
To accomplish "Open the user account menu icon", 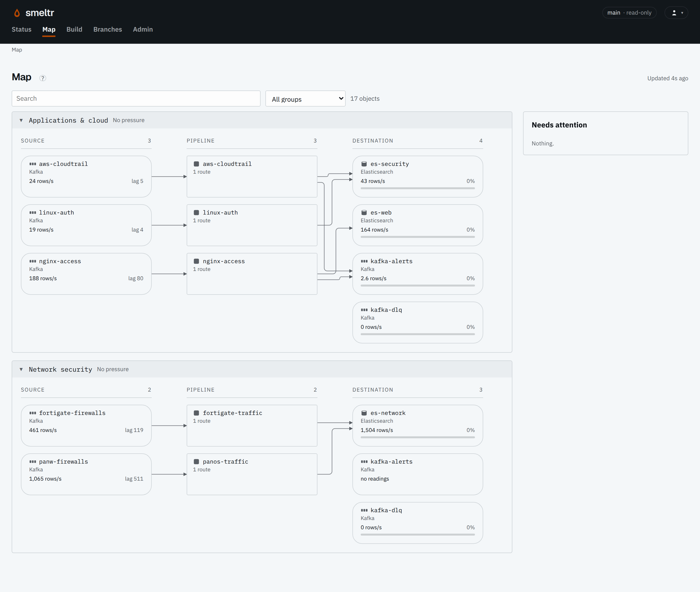I will click(676, 13).
